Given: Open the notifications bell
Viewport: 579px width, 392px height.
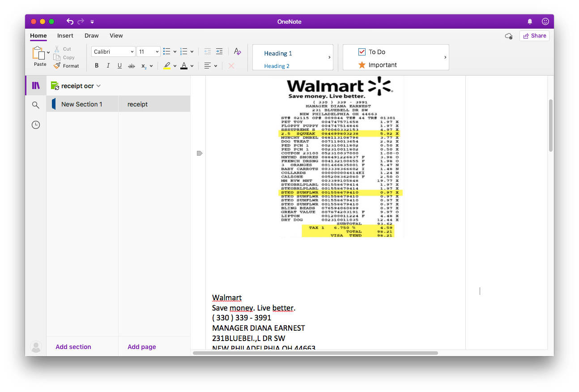Looking at the screenshot, I should [x=530, y=21].
